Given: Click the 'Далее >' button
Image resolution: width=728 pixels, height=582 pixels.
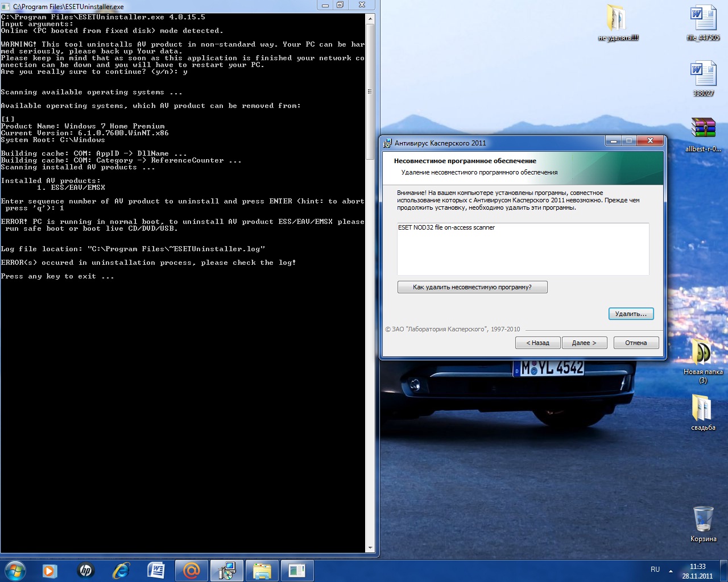Looking at the screenshot, I should coord(584,343).
